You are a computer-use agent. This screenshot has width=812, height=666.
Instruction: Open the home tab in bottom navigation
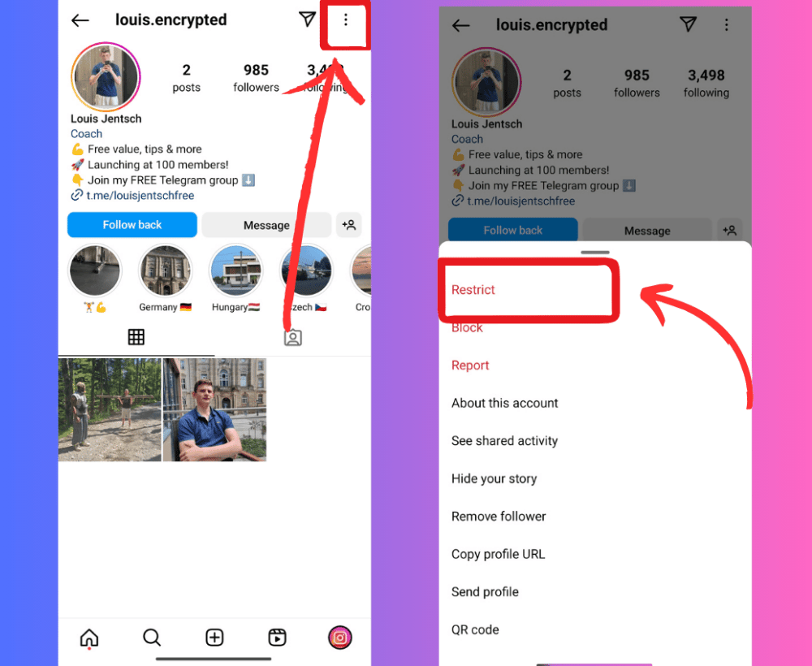pyautogui.click(x=89, y=638)
